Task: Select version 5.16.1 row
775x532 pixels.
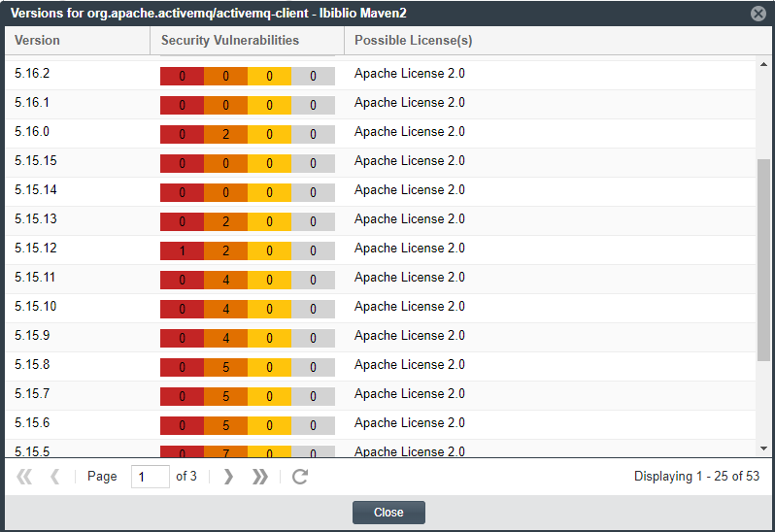Action: pyautogui.click(x=380, y=104)
